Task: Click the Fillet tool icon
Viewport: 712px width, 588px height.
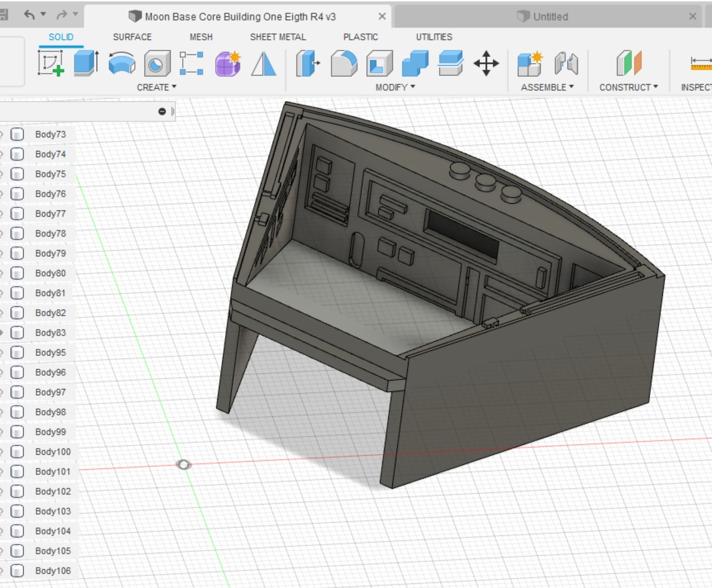Action: point(344,63)
